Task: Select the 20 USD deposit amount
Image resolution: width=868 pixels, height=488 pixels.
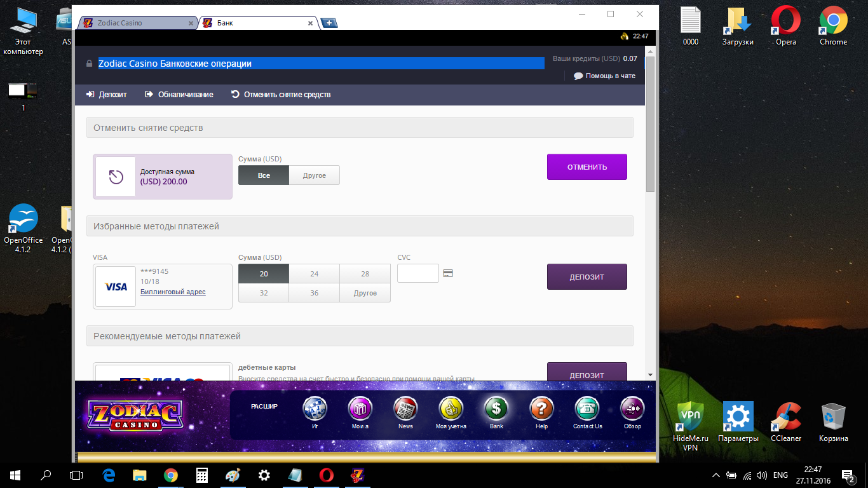Action: [264, 274]
